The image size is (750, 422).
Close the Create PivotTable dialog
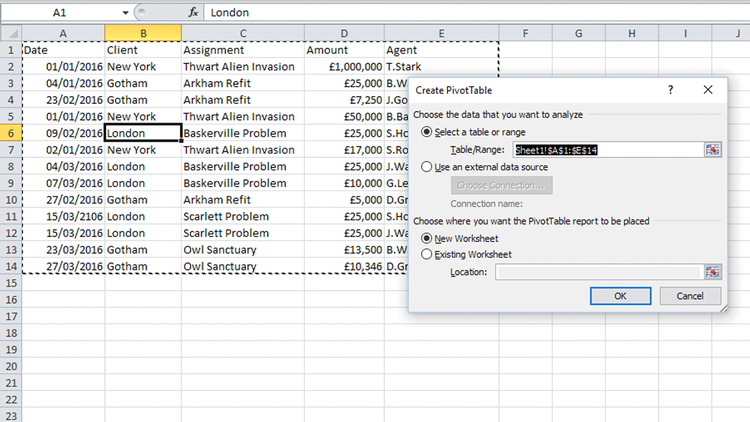click(708, 90)
